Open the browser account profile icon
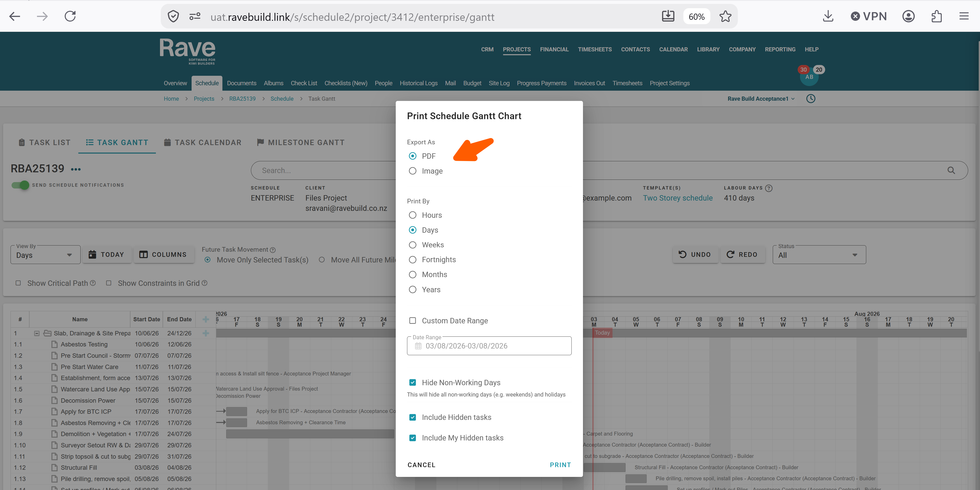Screen dimensions: 980x490 tap(909, 16)
